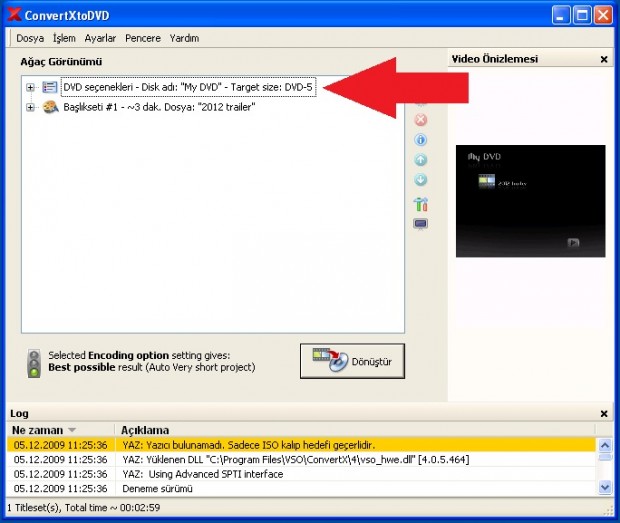This screenshot has width=620, height=523.
Task: Open the İşlem menu
Action: pyautogui.click(x=64, y=38)
